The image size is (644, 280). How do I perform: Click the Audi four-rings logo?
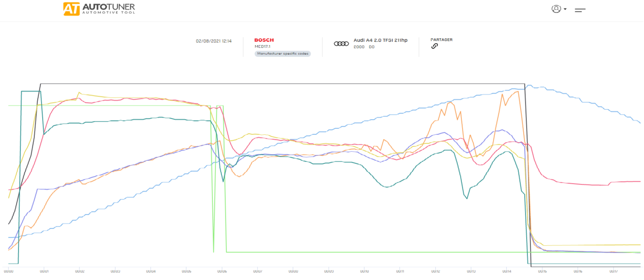pos(341,44)
